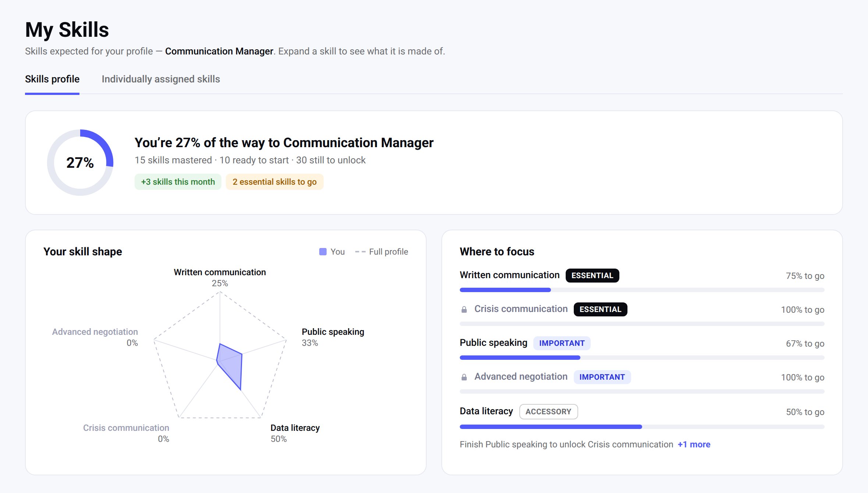Expand the Public speaking skill row

pos(642,348)
